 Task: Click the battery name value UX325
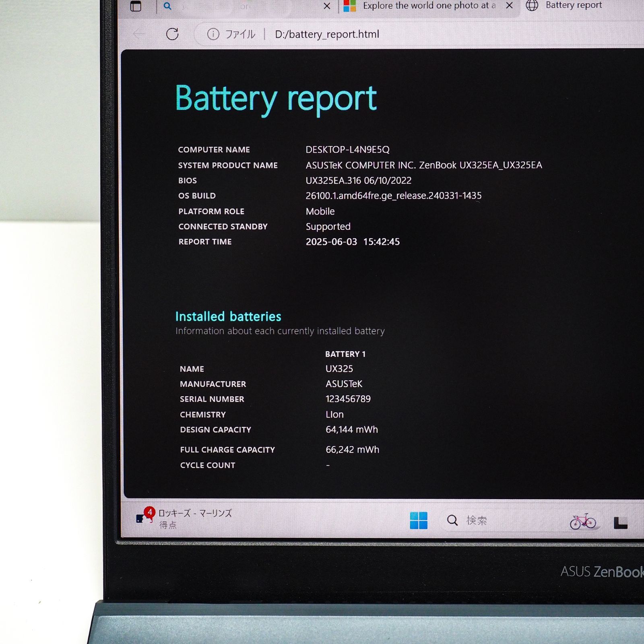point(339,369)
